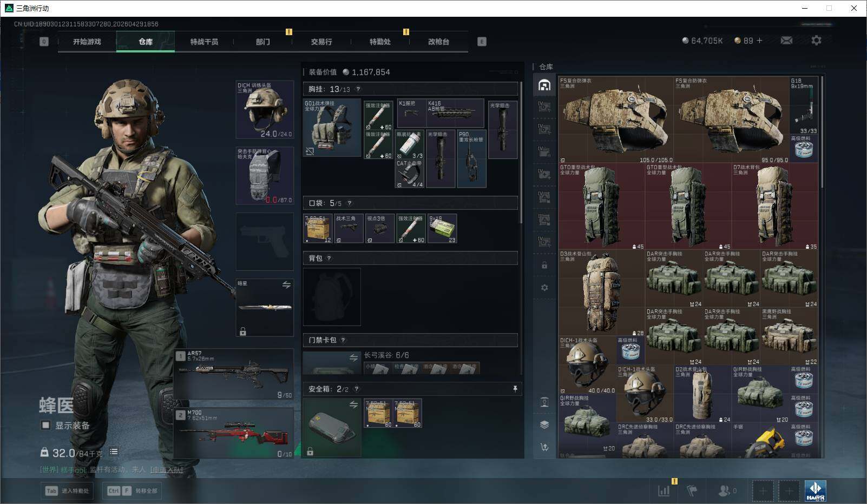
Task: Select the equipped DICH training helmet
Action: click(x=265, y=110)
